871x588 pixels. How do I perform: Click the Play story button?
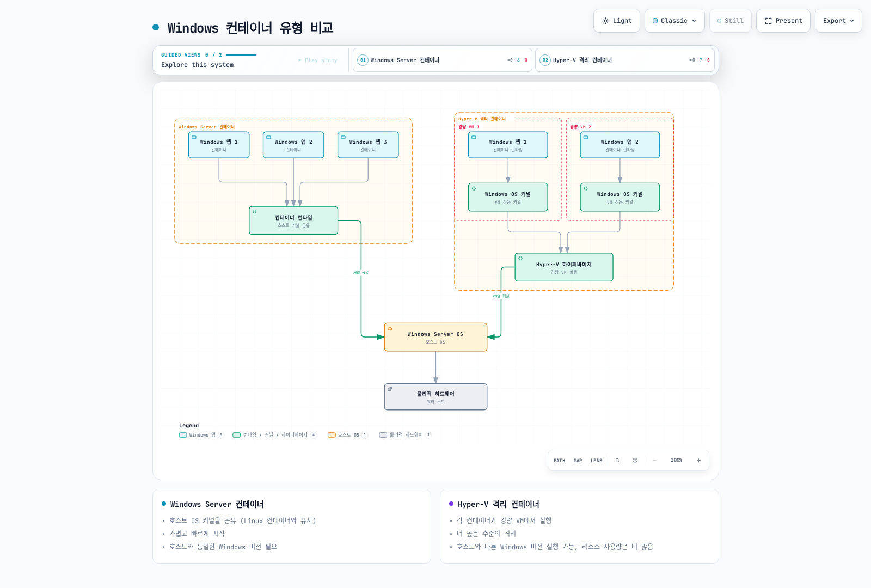[x=318, y=60]
